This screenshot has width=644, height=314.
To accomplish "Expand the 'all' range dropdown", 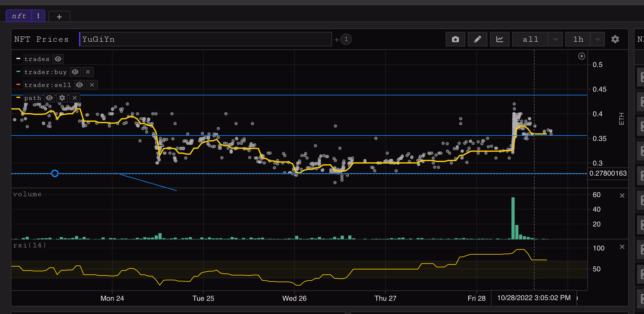I will click(555, 39).
